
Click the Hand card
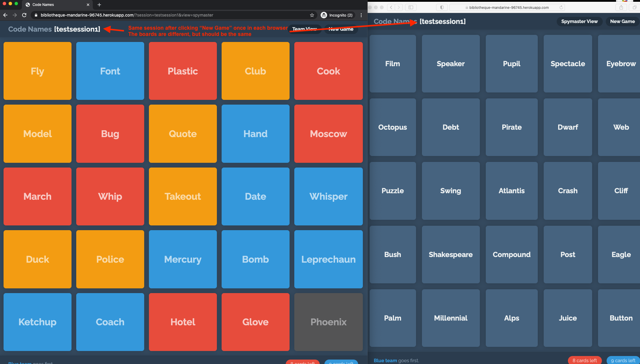tap(256, 134)
